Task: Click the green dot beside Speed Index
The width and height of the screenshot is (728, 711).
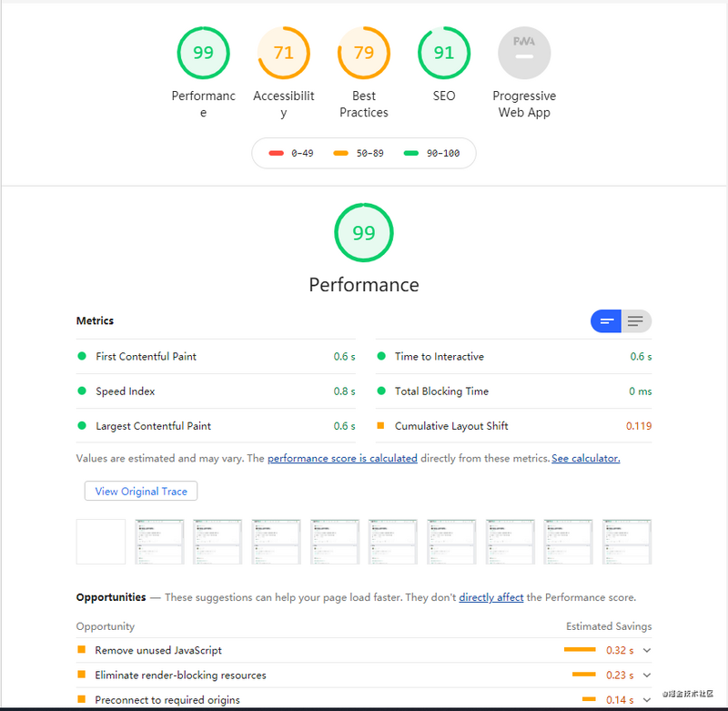Action: (x=82, y=391)
